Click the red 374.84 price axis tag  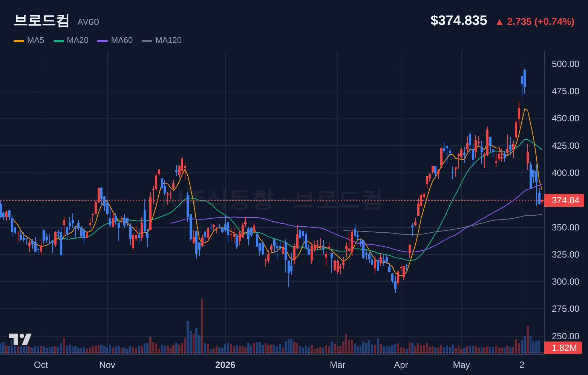click(x=564, y=200)
